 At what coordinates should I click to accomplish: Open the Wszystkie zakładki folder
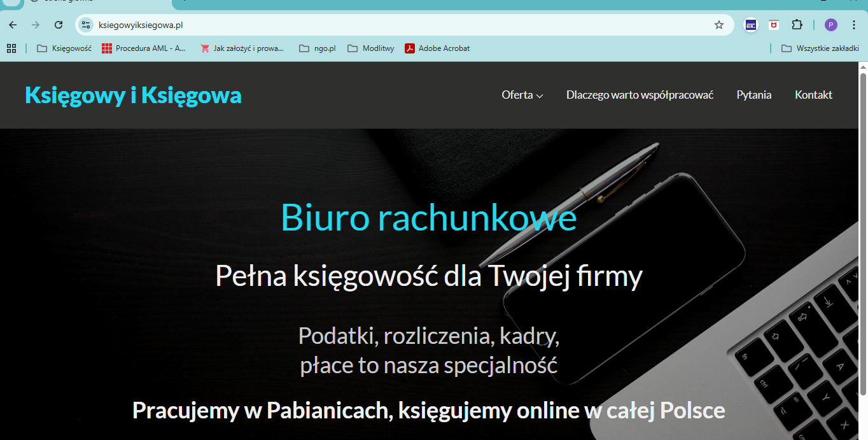[x=820, y=48]
